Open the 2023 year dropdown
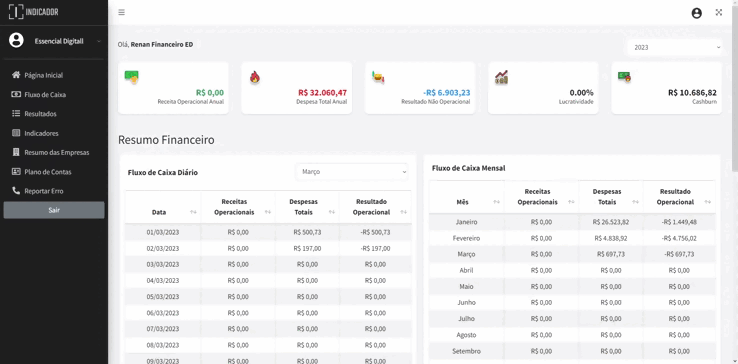This screenshot has height=364, width=738. [x=675, y=48]
